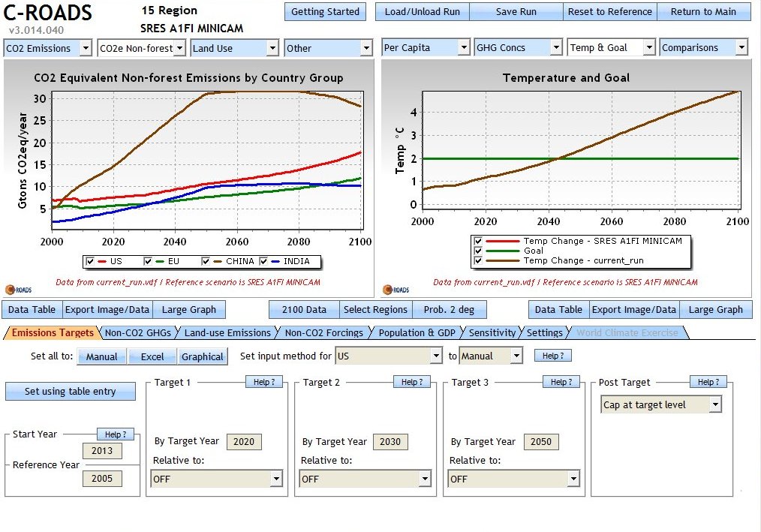
Task: Click the Select Regions button
Action: point(376,310)
